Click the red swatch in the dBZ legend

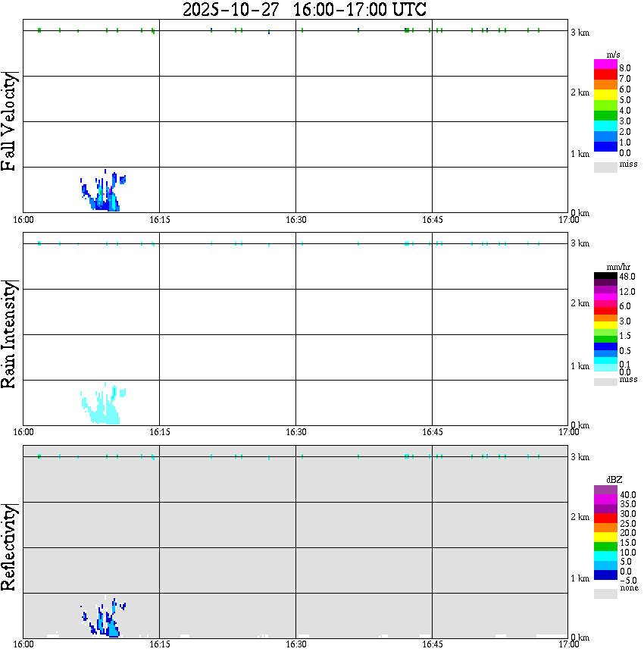tap(605, 519)
